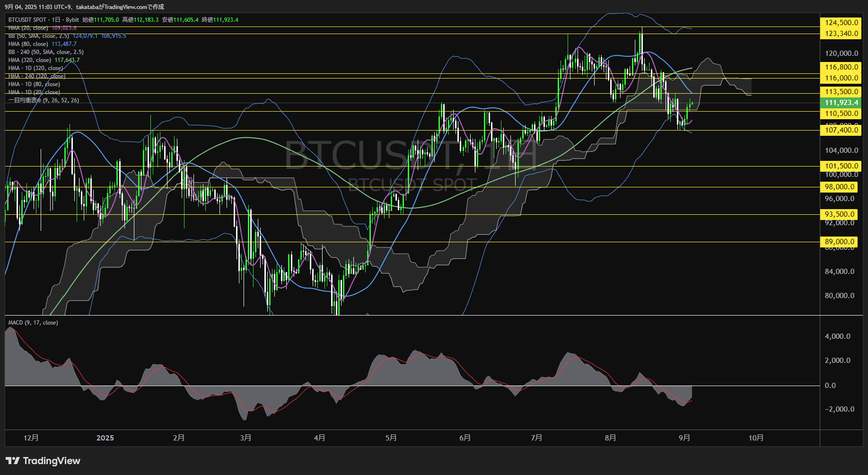This screenshot has height=475, width=868.
Task: Click the 0.0 MACD axis value
Action: tap(830, 386)
